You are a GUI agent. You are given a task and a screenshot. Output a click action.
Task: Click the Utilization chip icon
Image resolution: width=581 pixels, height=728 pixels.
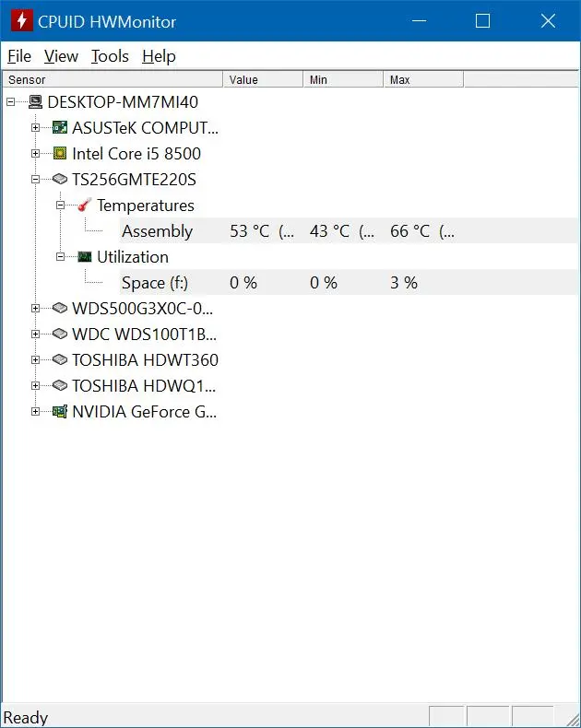tap(85, 257)
